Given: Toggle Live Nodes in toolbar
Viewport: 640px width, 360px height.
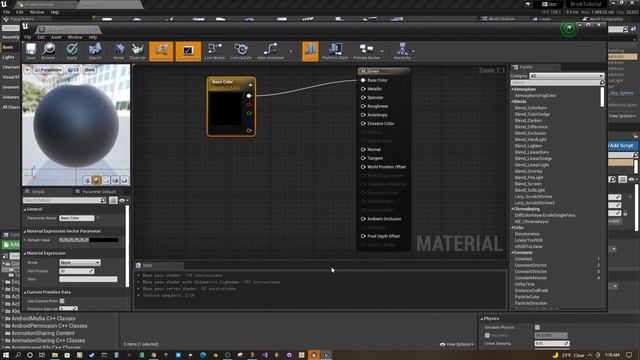Looking at the screenshot, I should 214,51.
